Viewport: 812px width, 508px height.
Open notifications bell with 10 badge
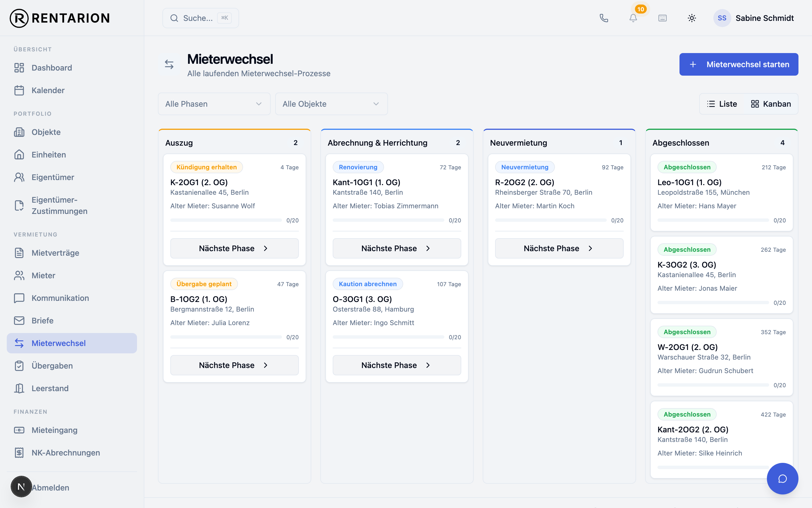point(633,18)
